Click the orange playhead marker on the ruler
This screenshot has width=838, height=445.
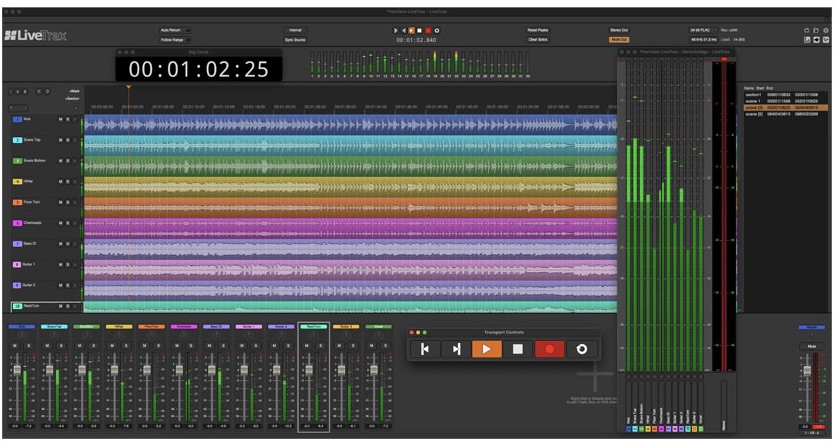[128, 87]
